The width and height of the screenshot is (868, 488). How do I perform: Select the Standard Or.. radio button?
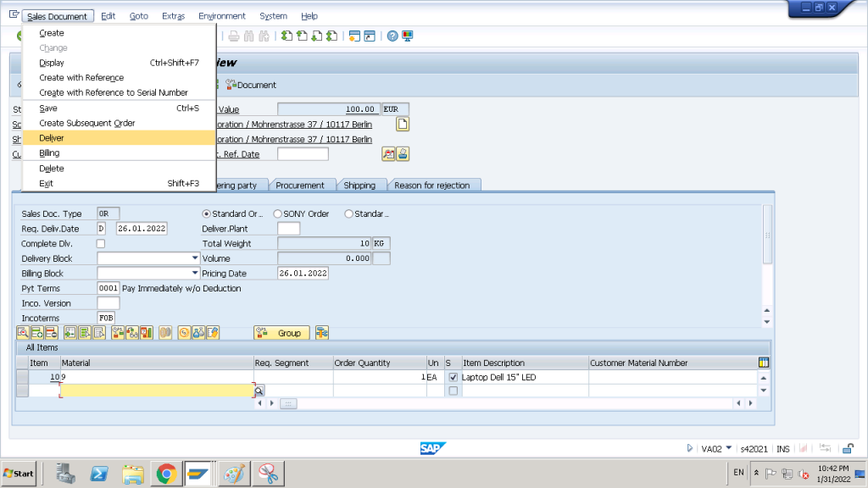tap(207, 213)
